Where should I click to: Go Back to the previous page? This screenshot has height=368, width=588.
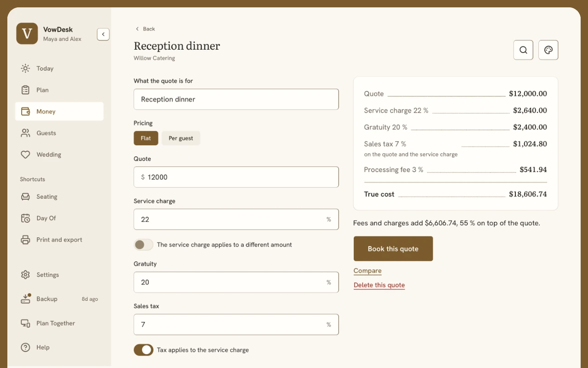click(145, 29)
